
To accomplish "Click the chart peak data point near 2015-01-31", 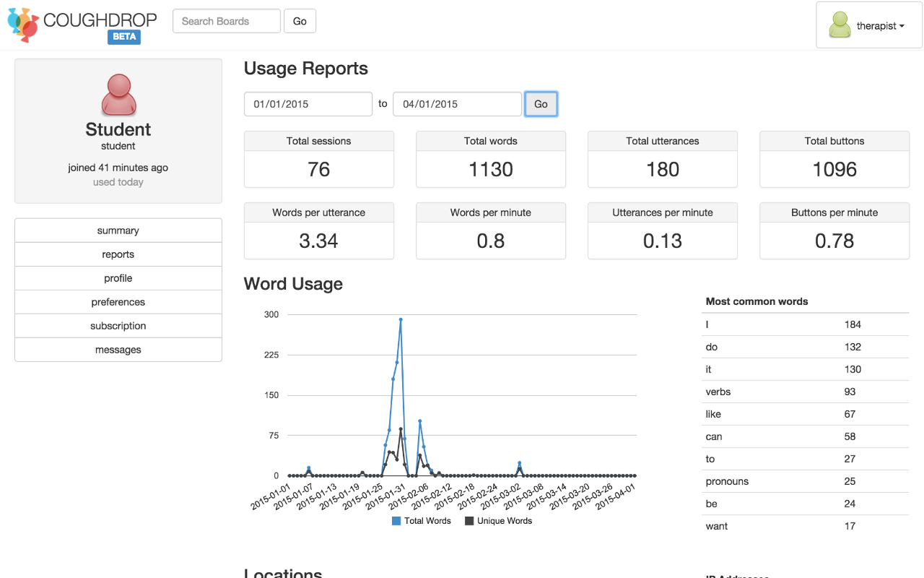I will coord(401,319).
